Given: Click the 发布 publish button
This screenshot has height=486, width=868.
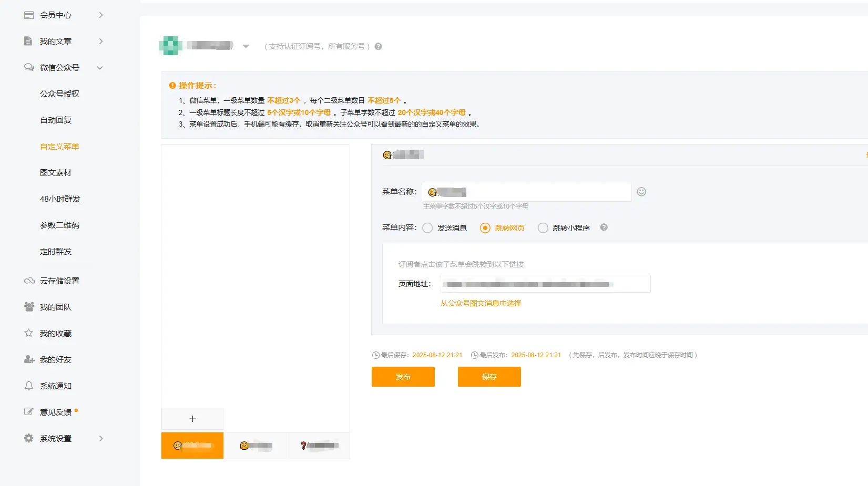Looking at the screenshot, I should click(x=403, y=377).
